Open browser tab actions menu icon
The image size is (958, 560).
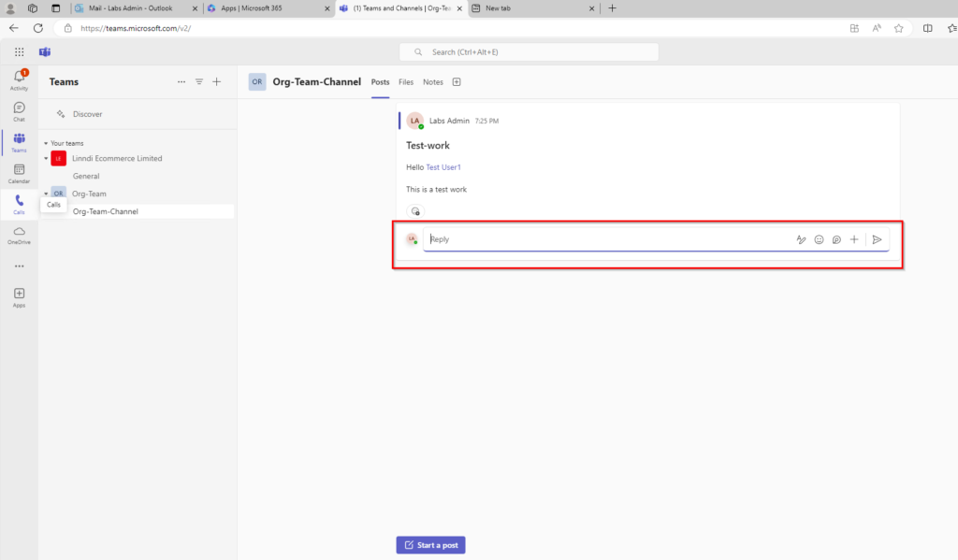[x=55, y=8]
